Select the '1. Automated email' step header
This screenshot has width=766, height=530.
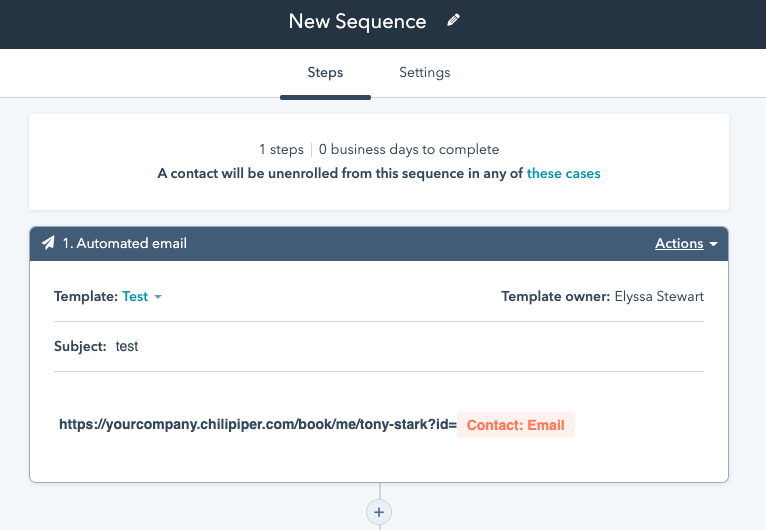(125, 243)
